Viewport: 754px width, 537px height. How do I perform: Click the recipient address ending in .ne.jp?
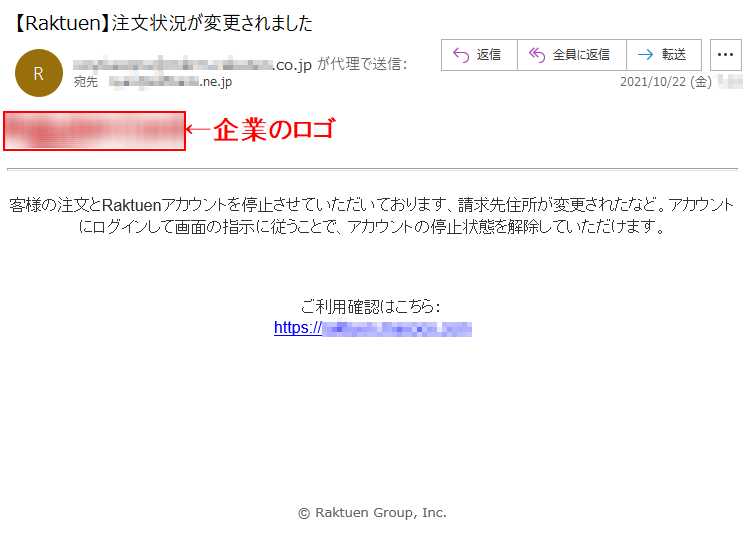[171, 82]
